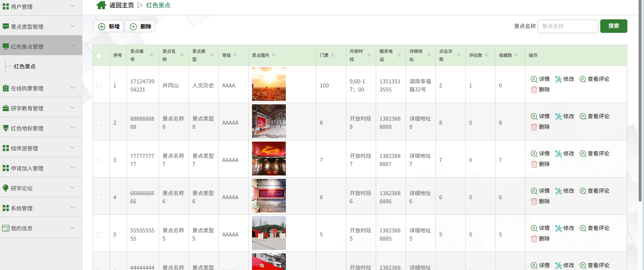Click the home icon beside 返回主页

tap(101, 5)
